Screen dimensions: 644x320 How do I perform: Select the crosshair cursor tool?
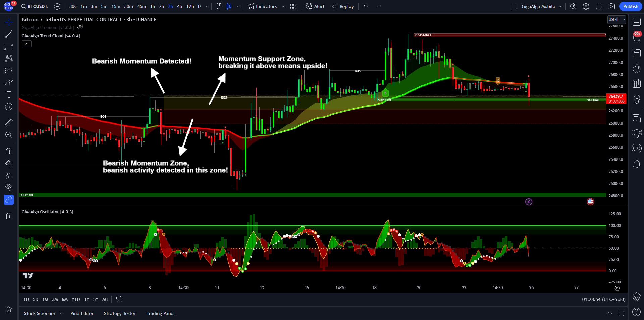(9, 22)
